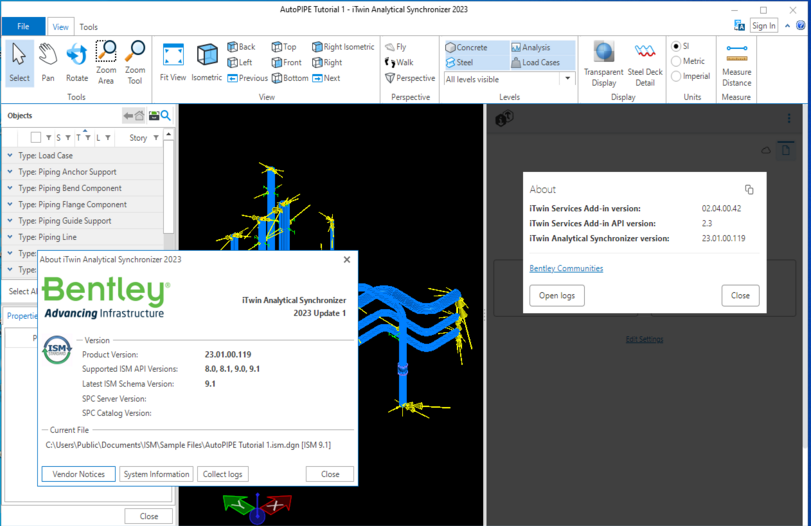Set view to Back

coord(242,47)
